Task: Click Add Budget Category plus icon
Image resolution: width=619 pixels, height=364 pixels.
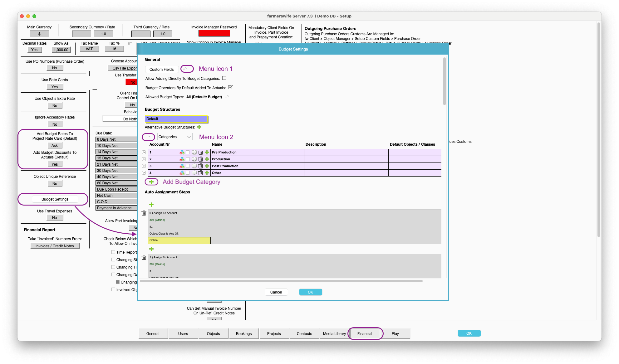Action: (151, 182)
